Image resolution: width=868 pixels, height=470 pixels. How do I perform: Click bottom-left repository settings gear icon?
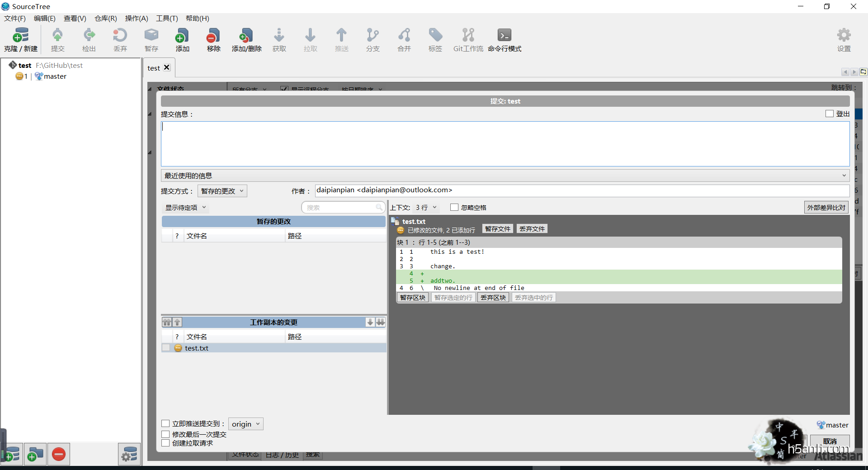tap(129, 454)
